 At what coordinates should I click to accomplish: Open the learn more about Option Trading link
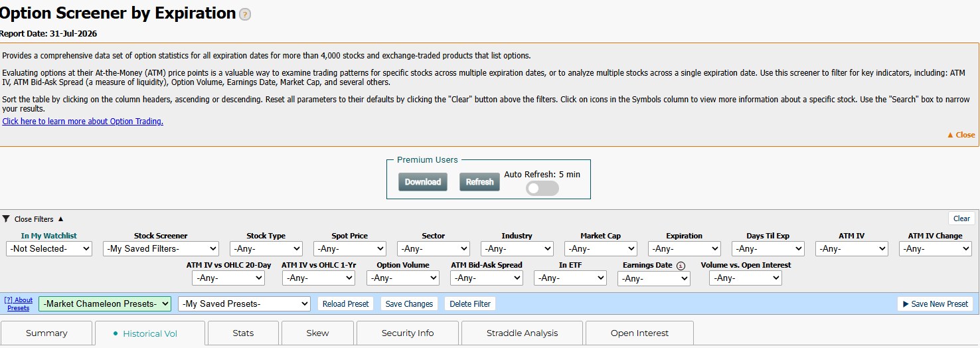coord(82,122)
